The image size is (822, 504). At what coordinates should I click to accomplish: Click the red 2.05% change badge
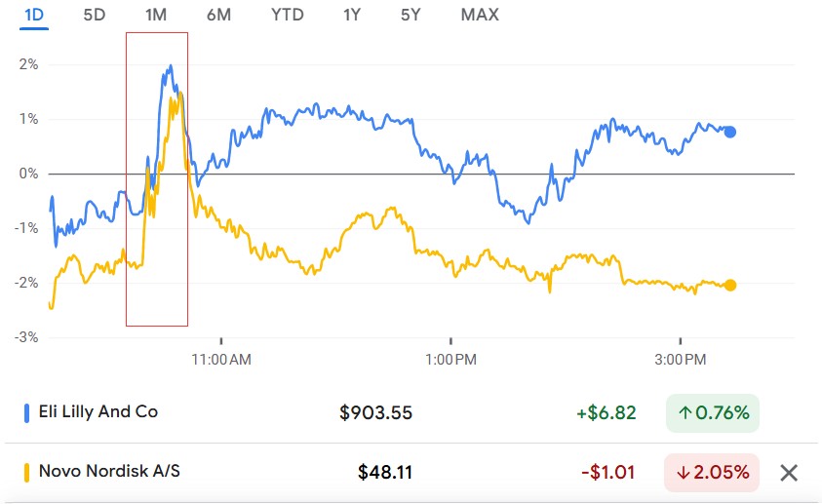713,473
